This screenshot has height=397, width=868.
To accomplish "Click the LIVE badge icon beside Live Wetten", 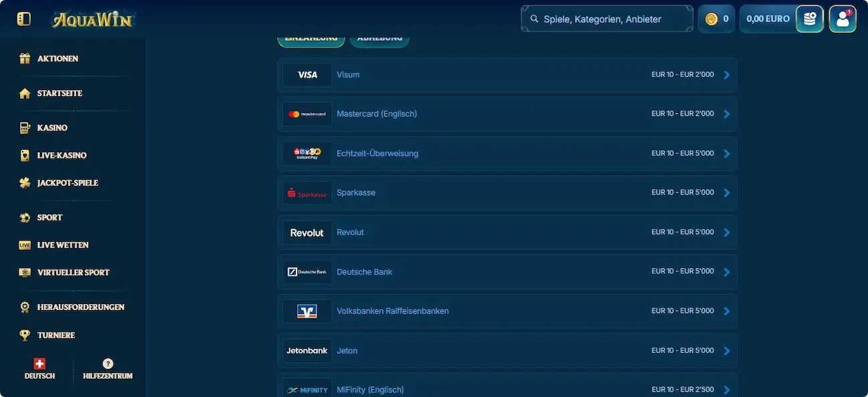I will coord(25,245).
